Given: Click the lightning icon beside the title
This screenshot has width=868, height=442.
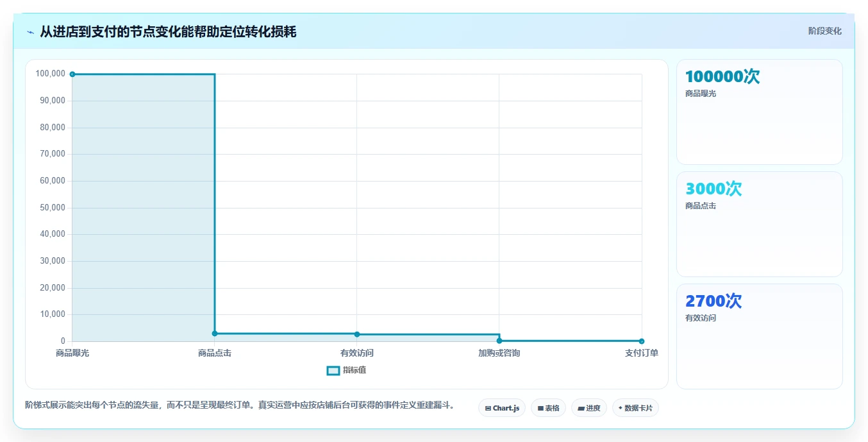Looking at the screenshot, I should pos(30,32).
